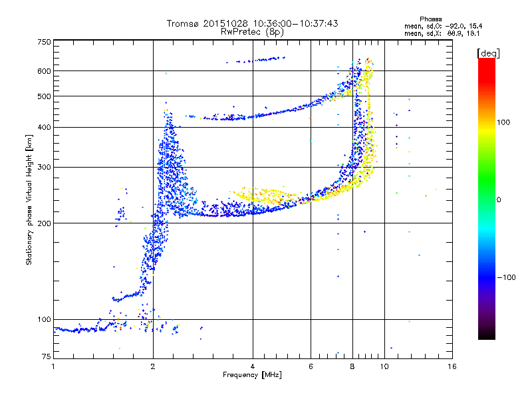Click the colorbar tick label '-100'
This screenshot has height=399, width=532.
506,277
